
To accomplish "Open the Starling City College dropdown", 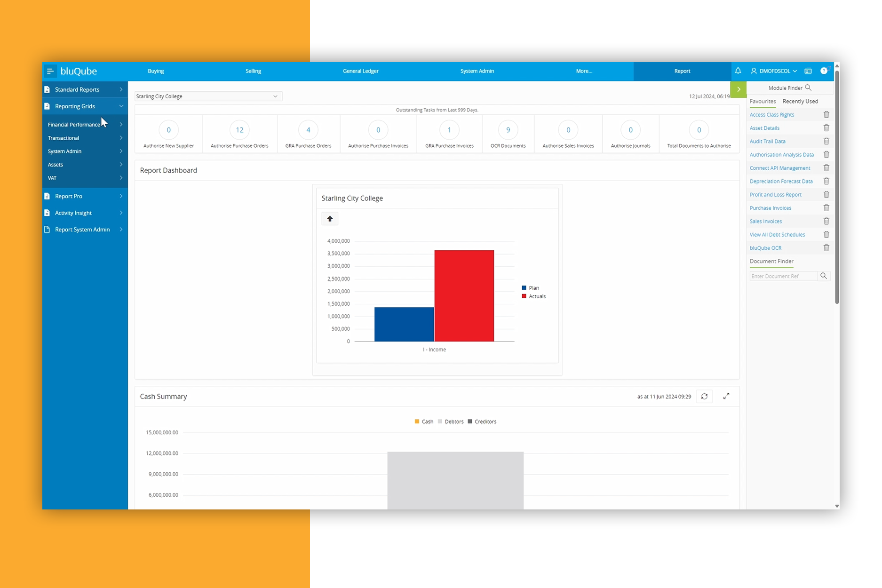I will pyautogui.click(x=208, y=96).
